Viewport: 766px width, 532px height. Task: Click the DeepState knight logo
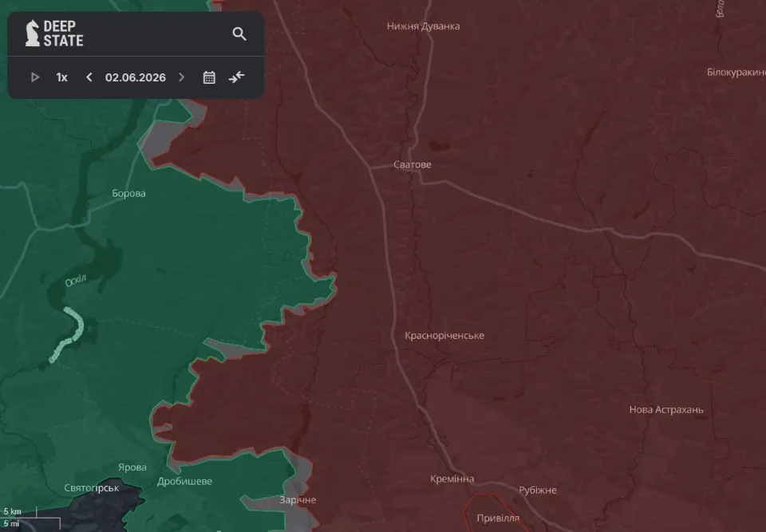[x=32, y=33]
